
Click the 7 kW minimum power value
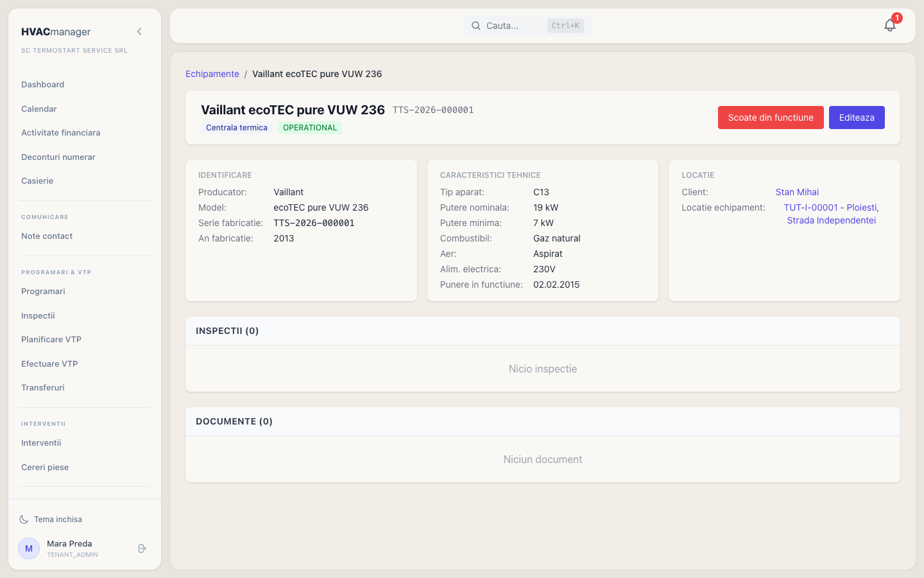click(543, 223)
